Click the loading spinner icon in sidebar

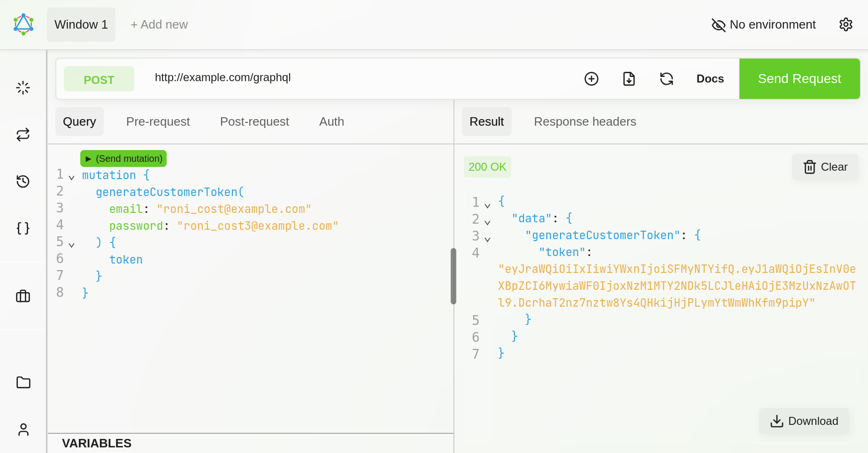click(23, 88)
